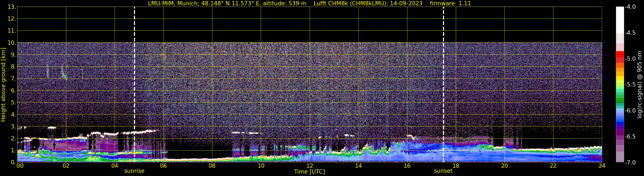Click the time-axis tick label '02'
This screenshot has width=644, height=176.
(x=66, y=166)
